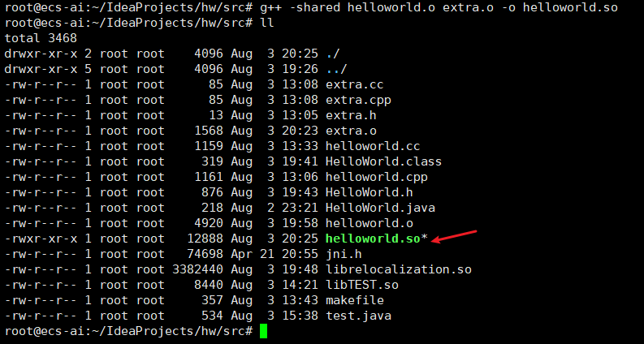
Task: Click the file name jni.h
Action: tap(344, 254)
